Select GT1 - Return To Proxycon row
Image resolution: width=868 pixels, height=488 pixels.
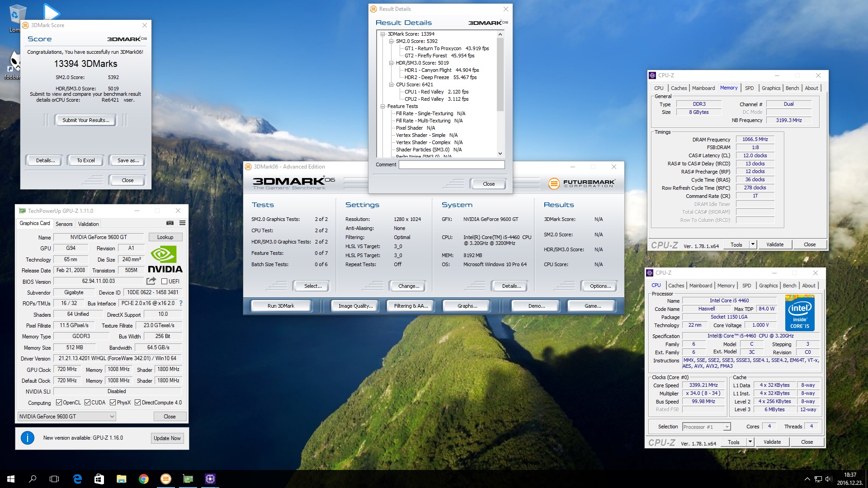coord(447,48)
